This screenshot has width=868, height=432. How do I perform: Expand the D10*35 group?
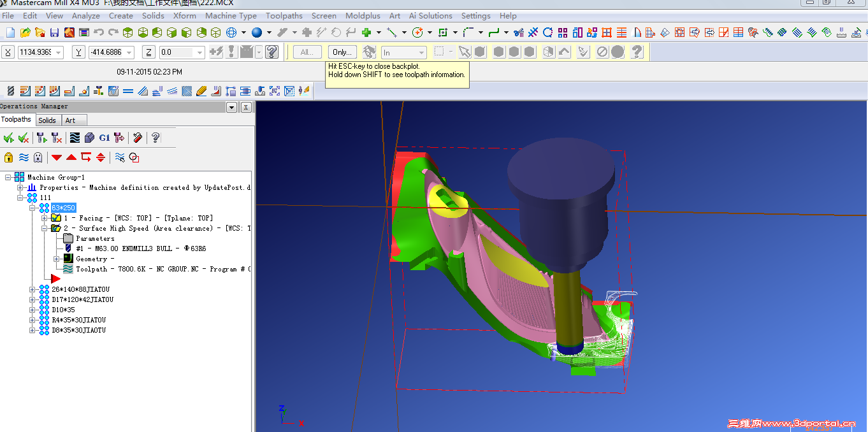[x=33, y=310]
